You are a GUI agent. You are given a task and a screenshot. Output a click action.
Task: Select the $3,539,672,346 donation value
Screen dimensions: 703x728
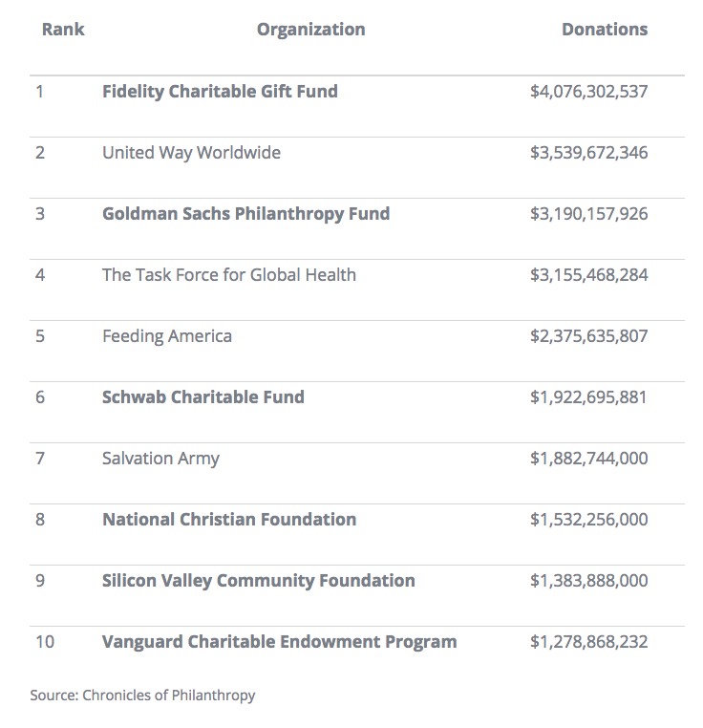point(588,153)
